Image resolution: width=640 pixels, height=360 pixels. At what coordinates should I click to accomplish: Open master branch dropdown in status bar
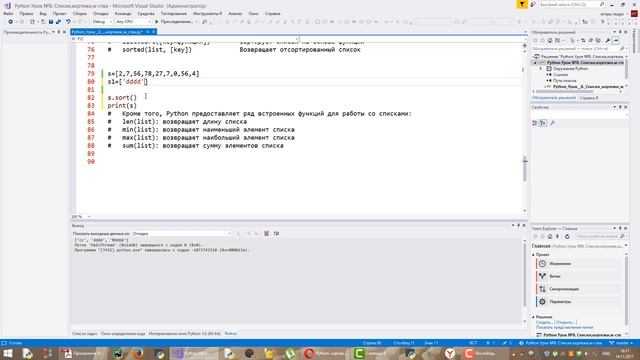622,343
